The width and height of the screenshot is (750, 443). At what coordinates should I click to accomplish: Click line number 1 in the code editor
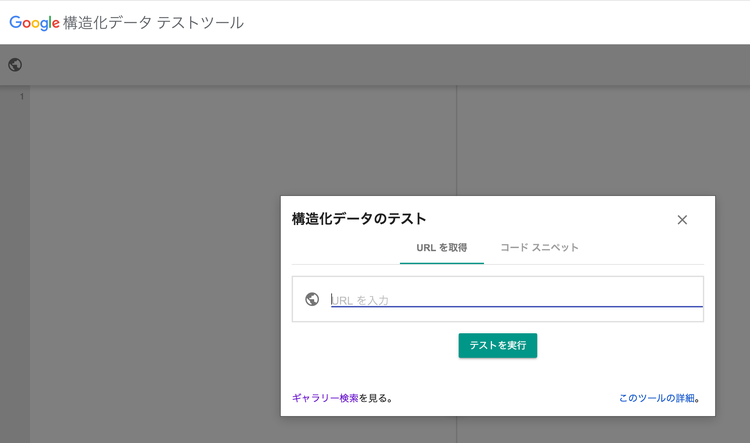(22, 97)
